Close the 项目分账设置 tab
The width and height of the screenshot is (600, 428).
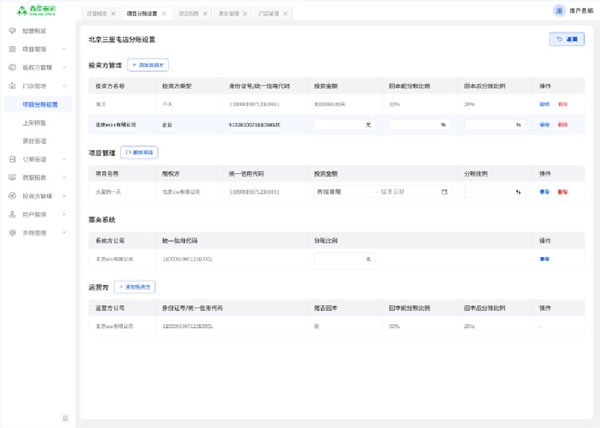(164, 14)
